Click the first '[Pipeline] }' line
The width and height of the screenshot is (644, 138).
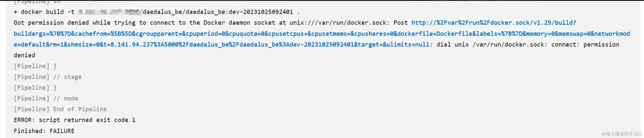click(x=35, y=66)
